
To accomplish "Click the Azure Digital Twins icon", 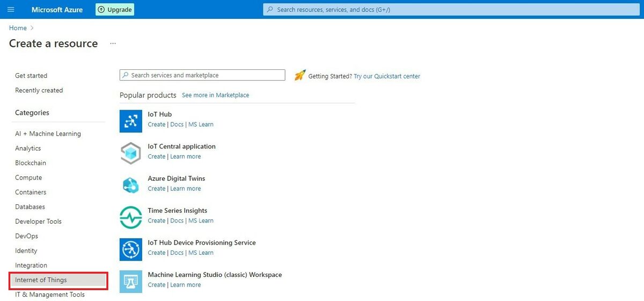I will click(x=130, y=185).
